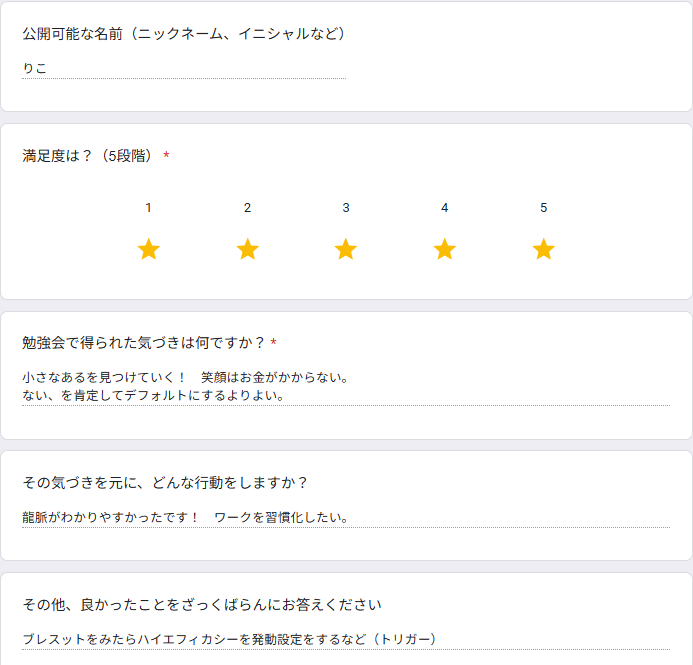Screen dimensions: 693x665
Task: Click the rating number label 3
Action: point(346,208)
